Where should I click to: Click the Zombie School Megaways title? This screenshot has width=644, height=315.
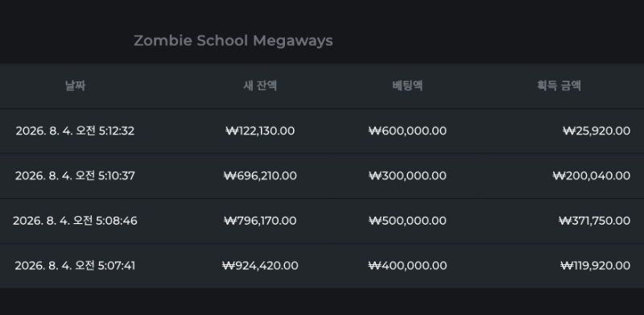[233, 41]
